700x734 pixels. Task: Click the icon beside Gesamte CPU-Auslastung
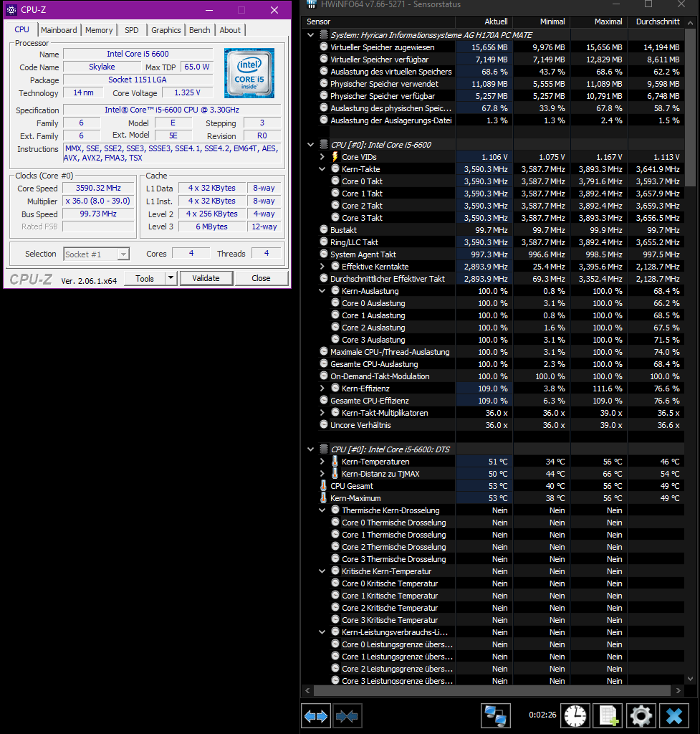point(324,363)
